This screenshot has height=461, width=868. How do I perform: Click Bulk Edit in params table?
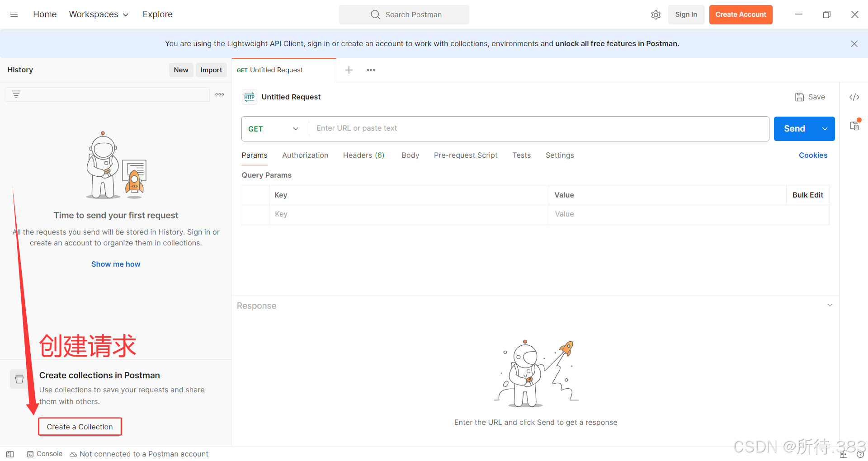(807, 195)
